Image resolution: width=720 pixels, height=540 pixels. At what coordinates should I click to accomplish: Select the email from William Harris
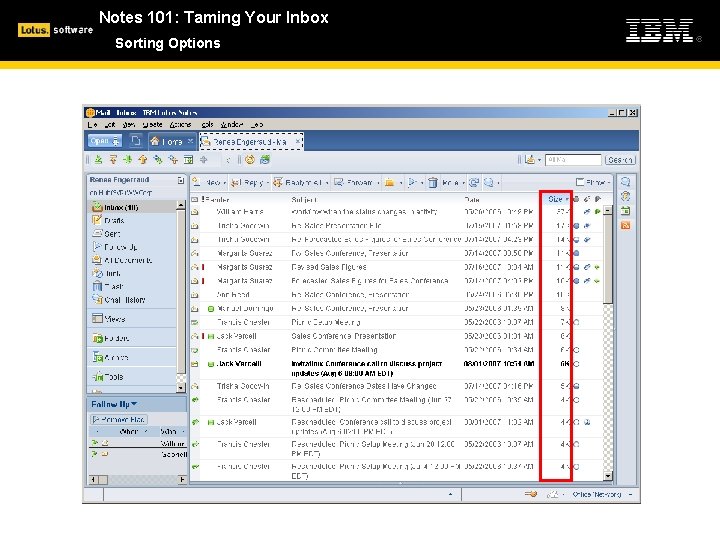[x=397, y=212]
